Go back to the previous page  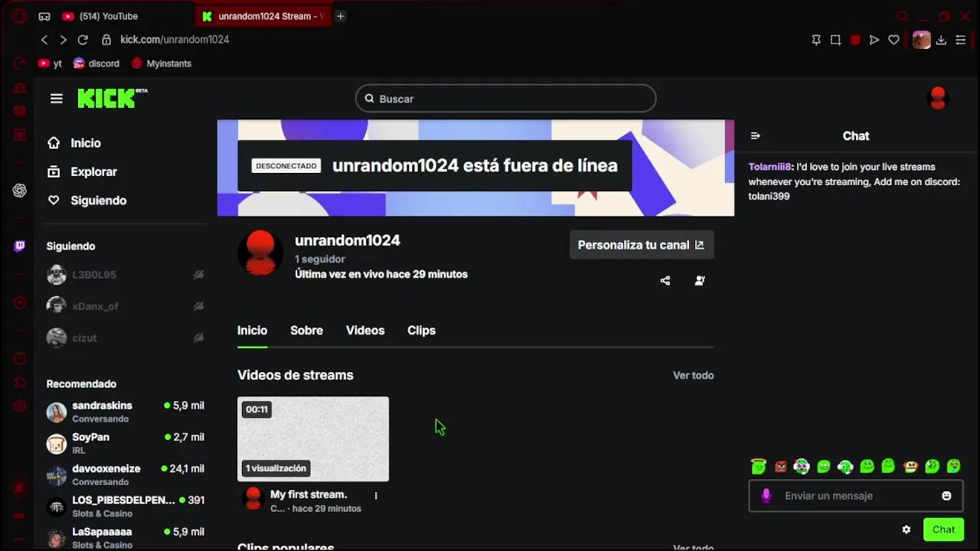[x=44, y=40]
